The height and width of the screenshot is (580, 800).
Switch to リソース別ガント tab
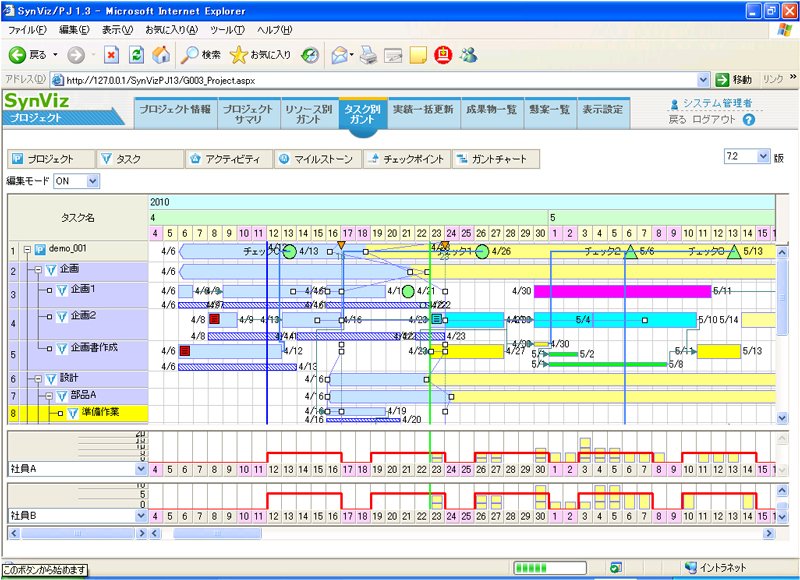(309, 113)
